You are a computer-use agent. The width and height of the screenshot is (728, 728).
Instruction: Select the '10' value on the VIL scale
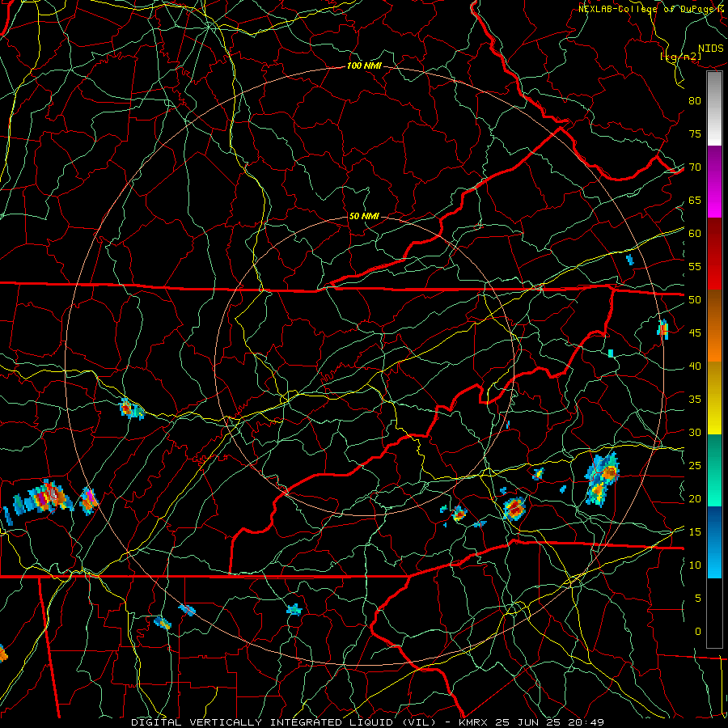click(x=695, y=565)
